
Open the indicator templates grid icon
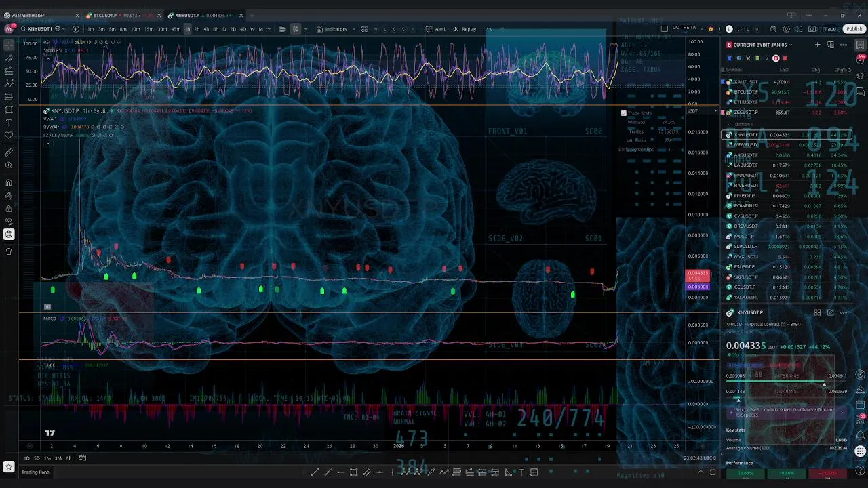click(x=364, y=29)
